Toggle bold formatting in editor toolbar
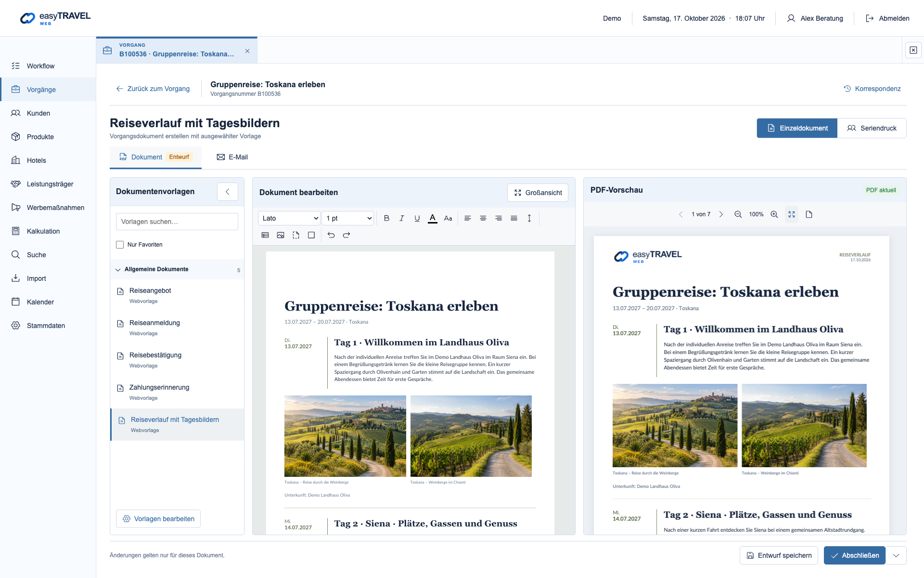This screenshot has width=924, height=578. pos(386,218)
